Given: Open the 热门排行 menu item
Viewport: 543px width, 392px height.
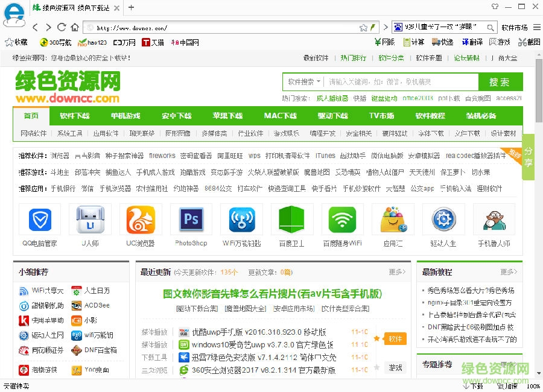Looking at the screenshot, I should pyautogui.click(x=352, y=58).
